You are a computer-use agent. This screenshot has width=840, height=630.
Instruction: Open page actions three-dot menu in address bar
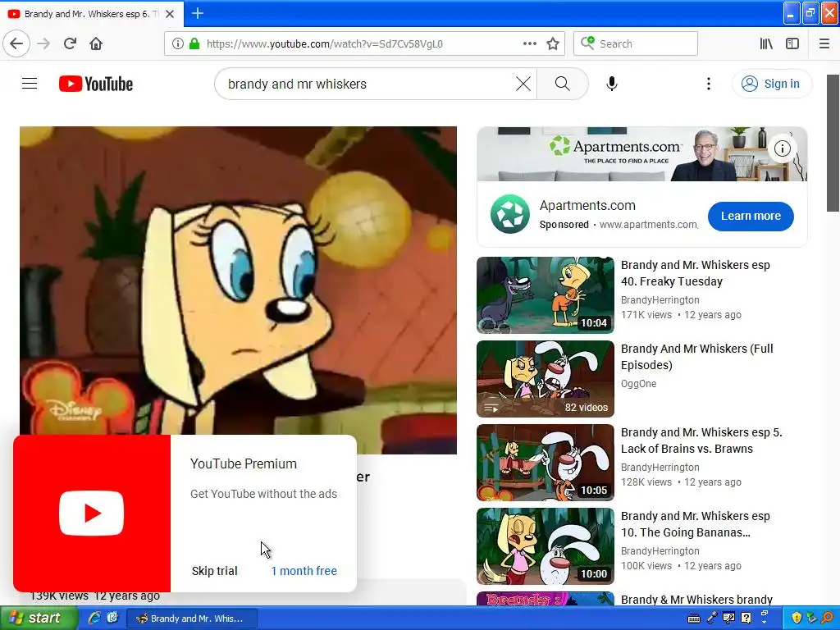click(529, 43)
